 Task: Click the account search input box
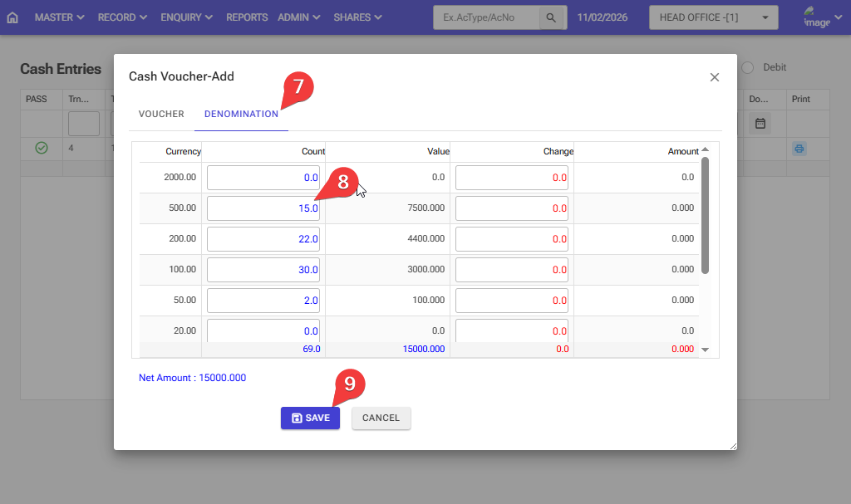486,17
